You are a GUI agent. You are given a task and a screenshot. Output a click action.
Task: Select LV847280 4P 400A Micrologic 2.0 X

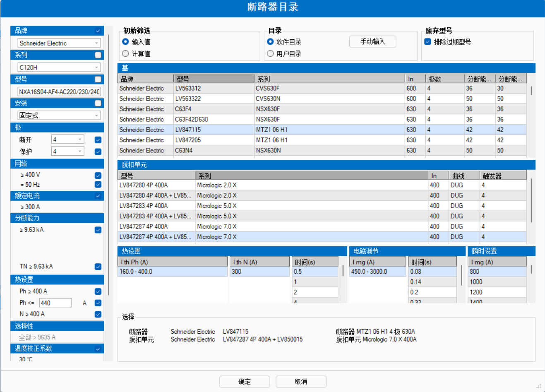pos(322,185)
